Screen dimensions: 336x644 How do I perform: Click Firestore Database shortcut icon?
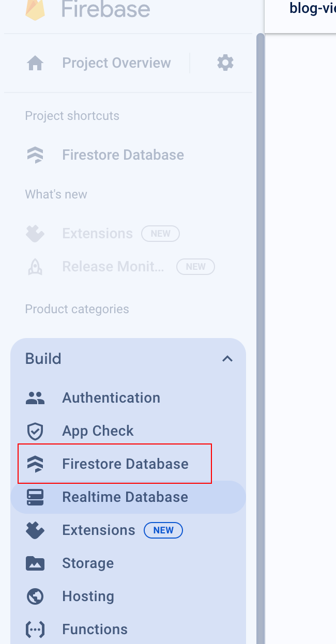35,155
